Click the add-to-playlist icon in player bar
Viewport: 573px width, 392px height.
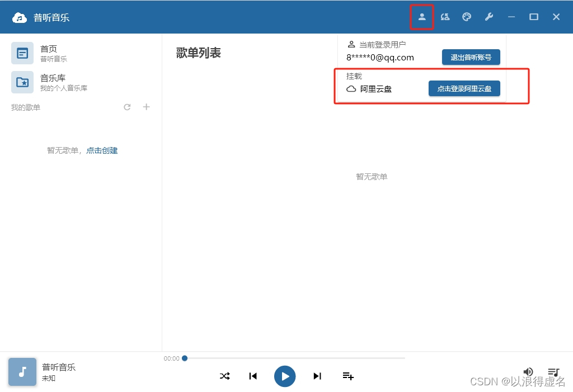pos(348,376)
